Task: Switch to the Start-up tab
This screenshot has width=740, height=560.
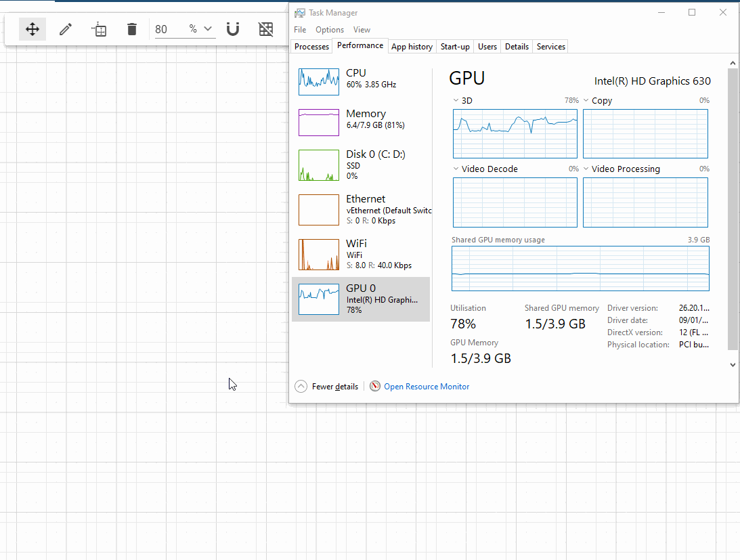Action: (x=455, y=47)
